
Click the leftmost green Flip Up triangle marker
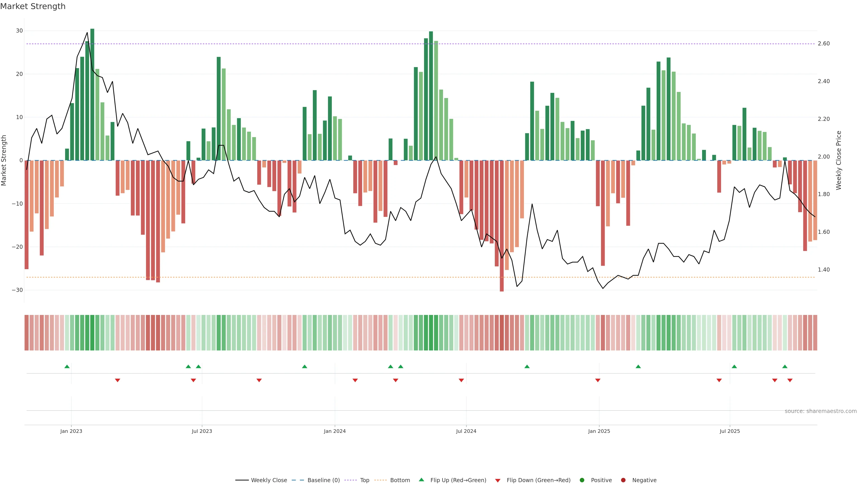coord(67,366)
